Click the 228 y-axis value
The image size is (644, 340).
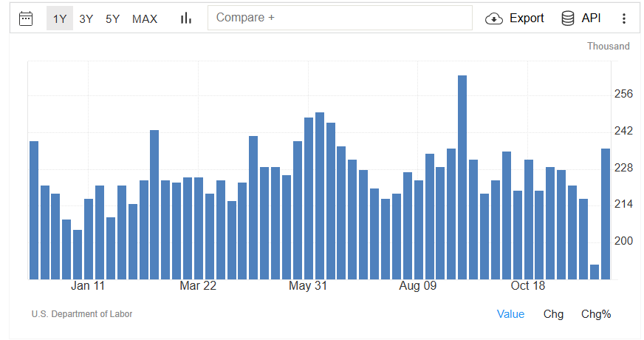[623, 168]
